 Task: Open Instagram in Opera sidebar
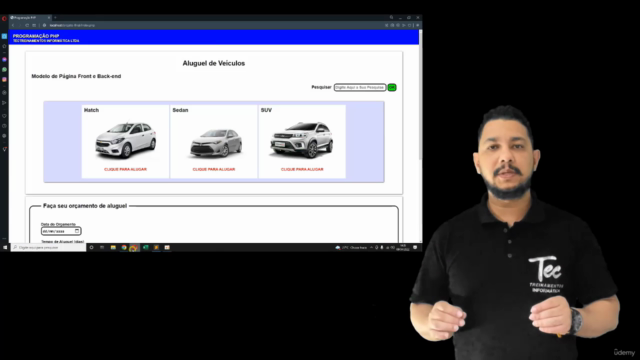tap(4, 79)
